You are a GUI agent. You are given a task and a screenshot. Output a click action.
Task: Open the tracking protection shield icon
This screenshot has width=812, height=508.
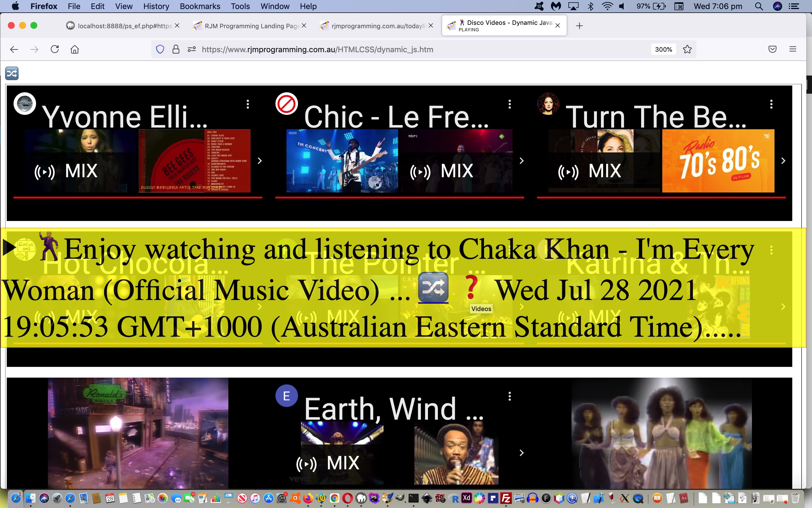160,49
